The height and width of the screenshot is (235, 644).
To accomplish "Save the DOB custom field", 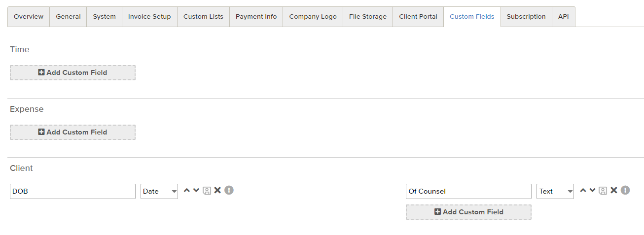I will 207,191.
